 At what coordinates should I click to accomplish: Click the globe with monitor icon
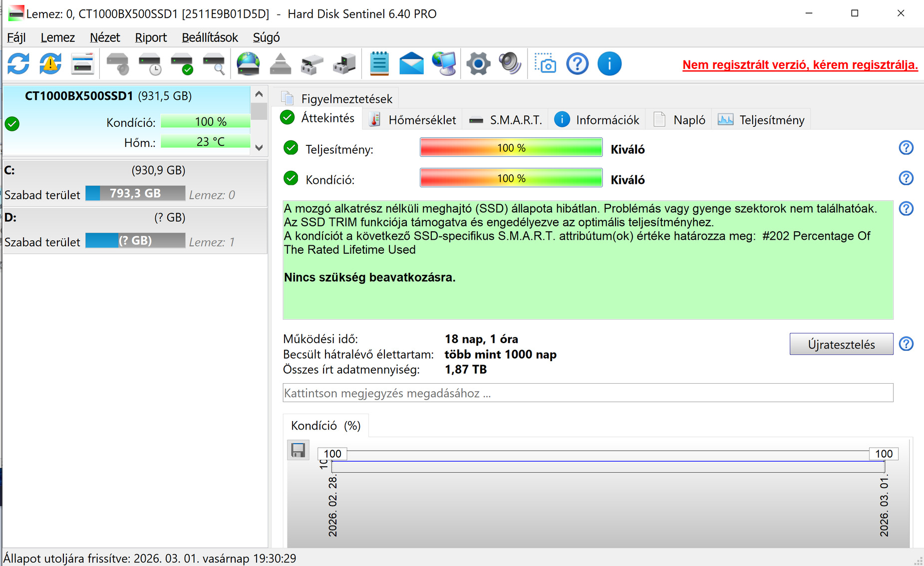pos(444,64)
